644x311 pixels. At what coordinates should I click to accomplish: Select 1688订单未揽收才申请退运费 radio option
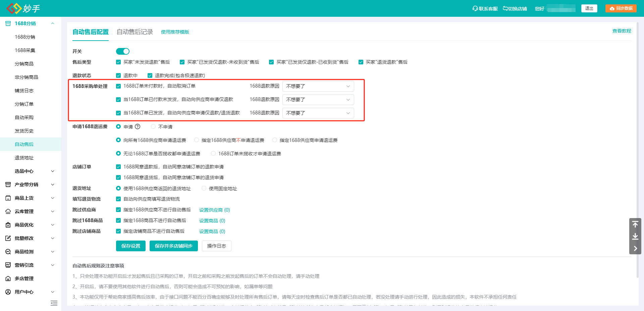[213, 153]
